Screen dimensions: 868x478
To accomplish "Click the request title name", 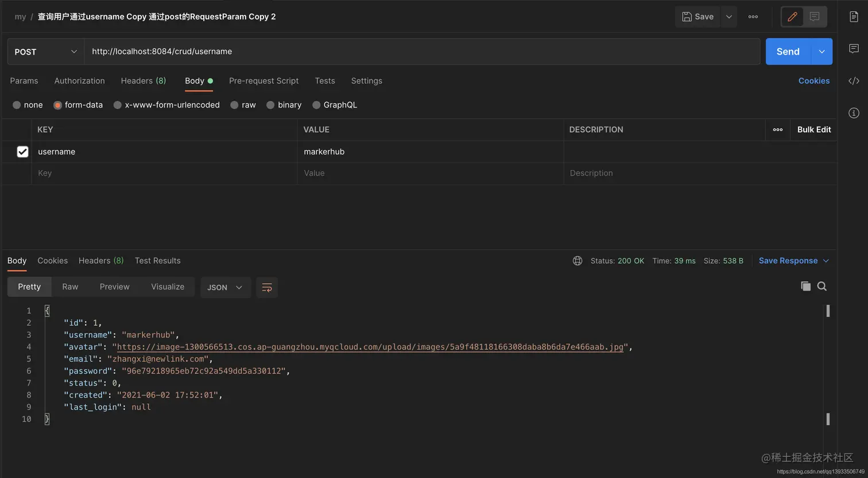I will 157,17.
